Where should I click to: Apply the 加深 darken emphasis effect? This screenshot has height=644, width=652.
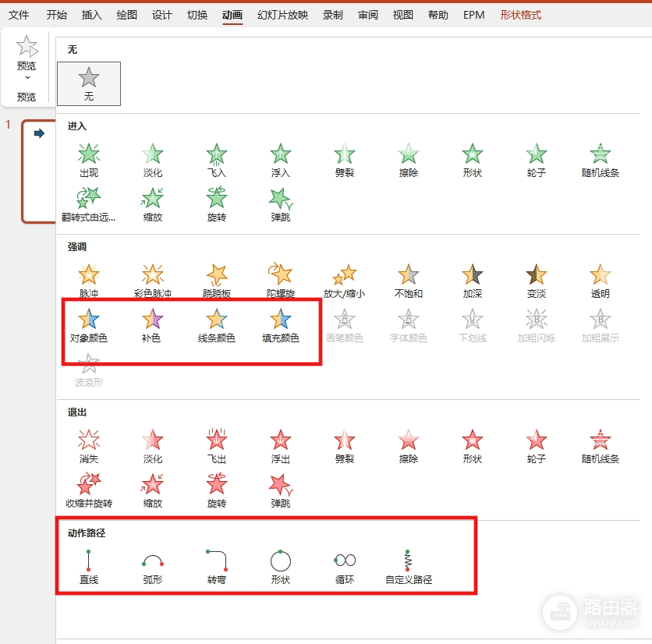473,281
